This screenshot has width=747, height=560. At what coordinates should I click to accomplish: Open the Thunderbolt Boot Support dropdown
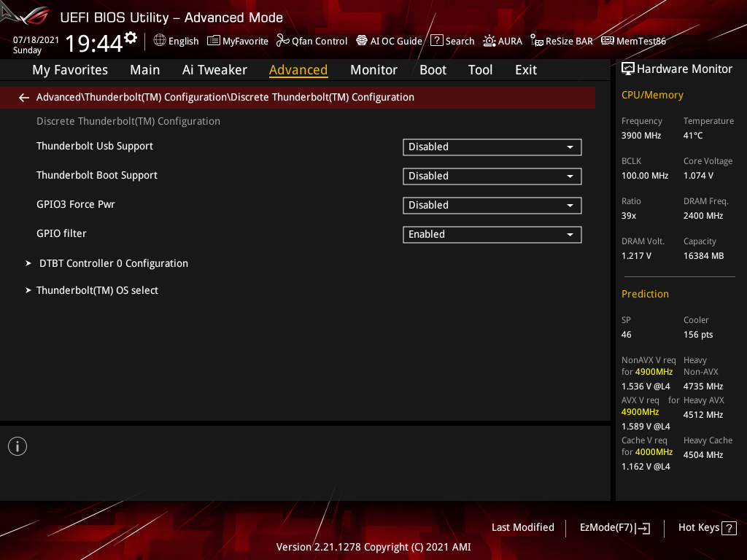point(570,176)
